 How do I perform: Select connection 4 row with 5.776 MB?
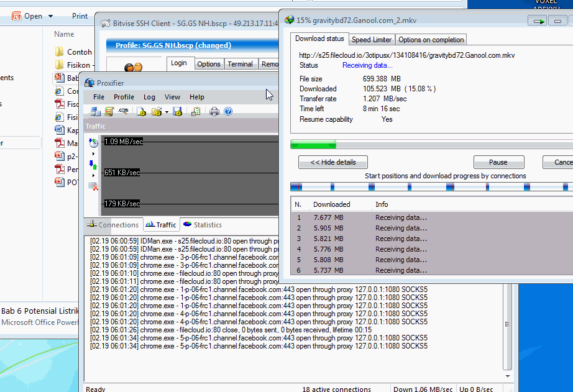pyautogui.click(x=433, y=249)
